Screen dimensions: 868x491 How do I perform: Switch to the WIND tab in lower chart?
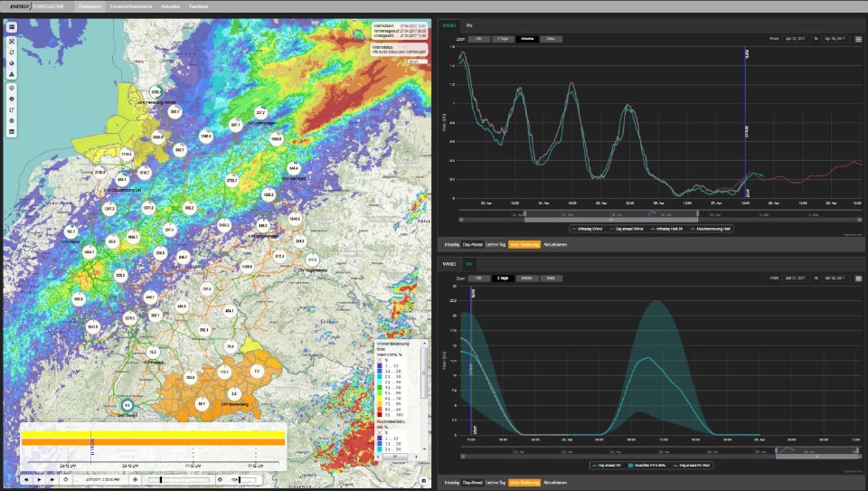(449, 264)
